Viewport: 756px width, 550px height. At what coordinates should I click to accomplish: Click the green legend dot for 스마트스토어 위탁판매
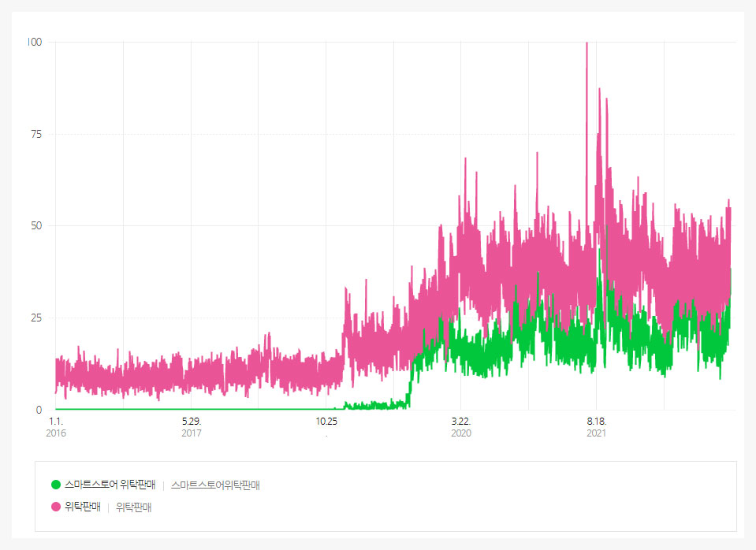pos(56,485)
